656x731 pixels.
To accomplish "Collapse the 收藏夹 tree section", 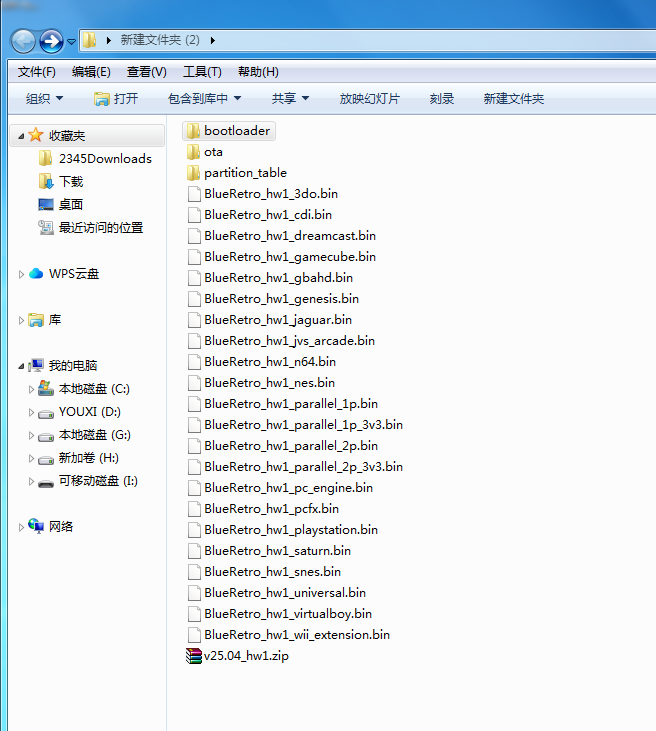I will pos(21,136).
